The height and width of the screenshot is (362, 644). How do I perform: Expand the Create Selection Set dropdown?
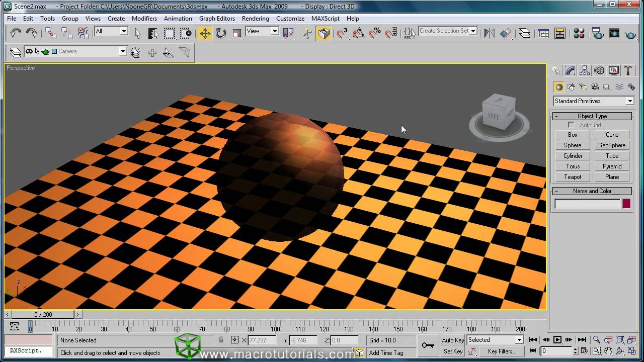pos(473,31)
